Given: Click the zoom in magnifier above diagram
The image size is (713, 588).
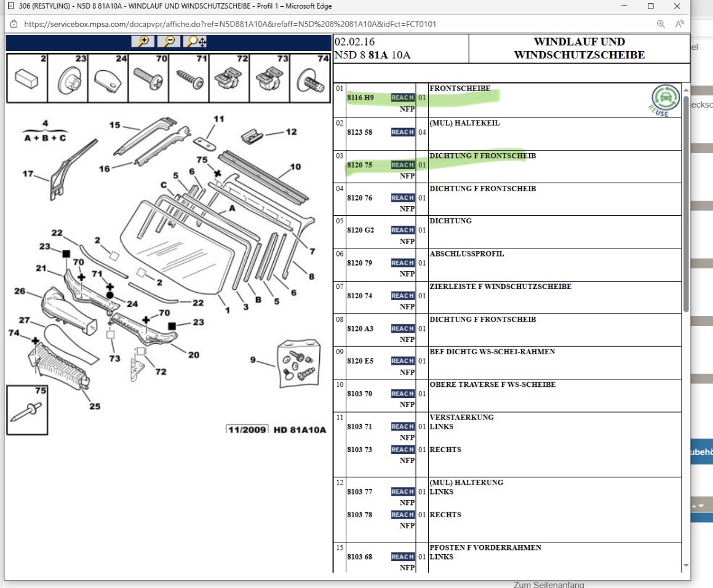Looking at the screenshot, I should tap(143, 41).
